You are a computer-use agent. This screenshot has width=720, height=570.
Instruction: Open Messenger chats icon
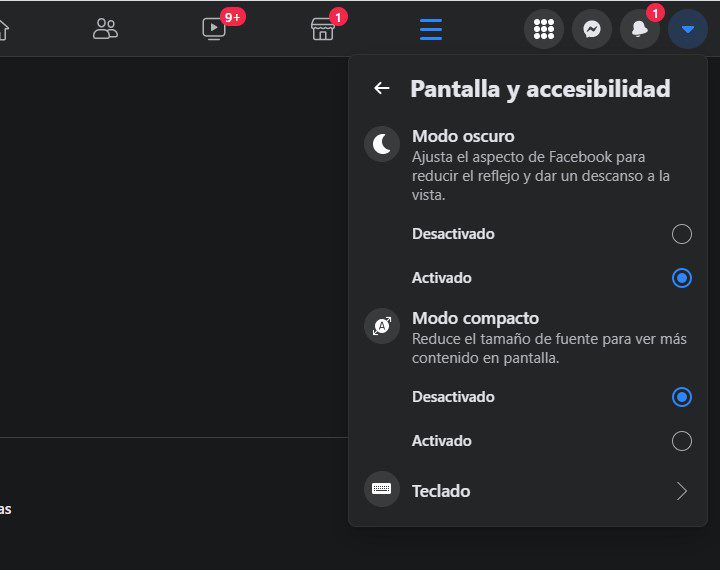tap(592, 29)
